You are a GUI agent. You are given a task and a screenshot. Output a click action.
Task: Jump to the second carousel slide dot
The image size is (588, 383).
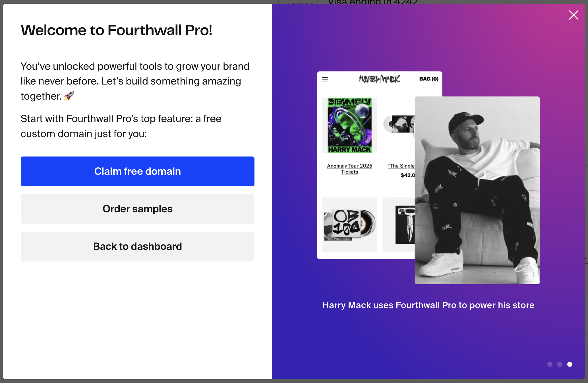[x=560, y=364]
